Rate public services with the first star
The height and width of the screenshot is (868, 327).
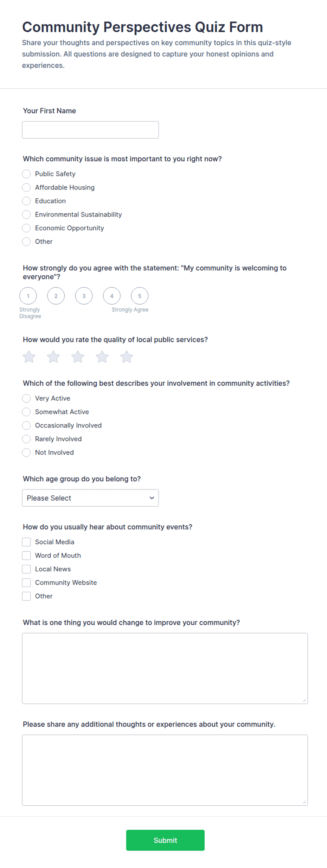tap(29, 357)
